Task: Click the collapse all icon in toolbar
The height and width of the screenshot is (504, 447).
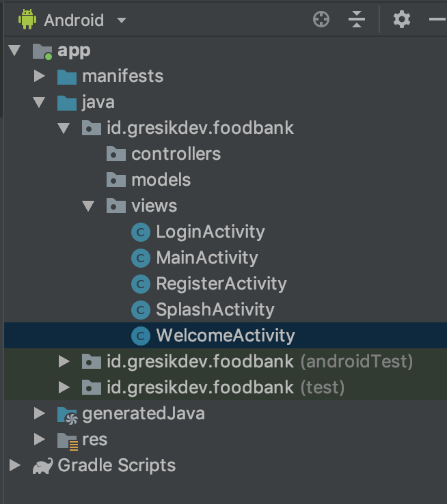Action: pyautogui.click(x=357, y=20)
